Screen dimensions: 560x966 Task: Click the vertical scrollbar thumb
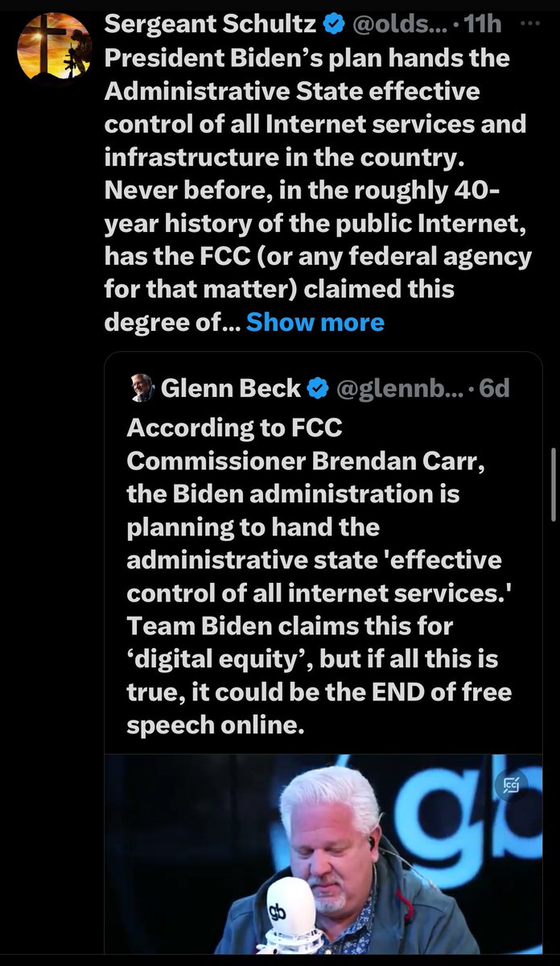point(552,483)
